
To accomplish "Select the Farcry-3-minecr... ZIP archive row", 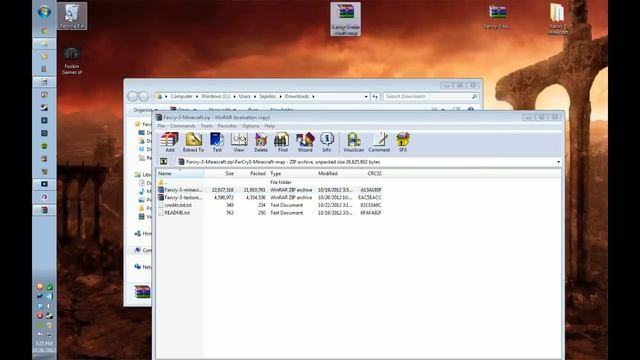I will [x=270, y=190].
